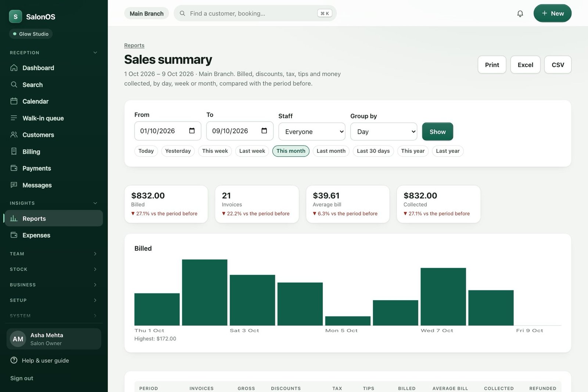
Task: Follow the Reports breadcrumb link
Action: click(134, 45)
